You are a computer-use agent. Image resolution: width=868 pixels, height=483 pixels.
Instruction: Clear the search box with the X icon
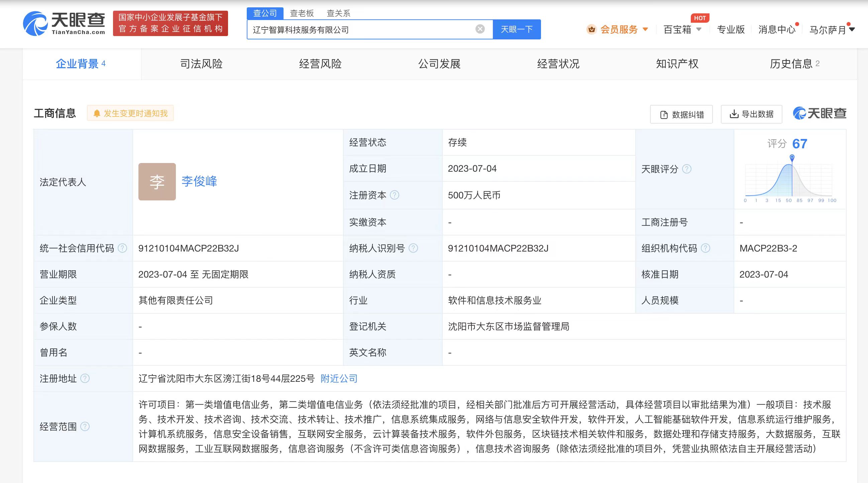[x=480, y=29]
